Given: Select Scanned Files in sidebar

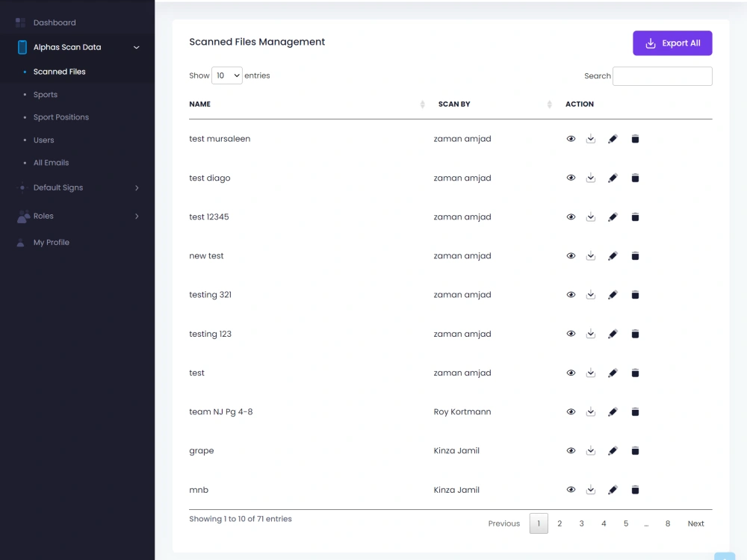Looking at the screenshot, I should 60,72.
